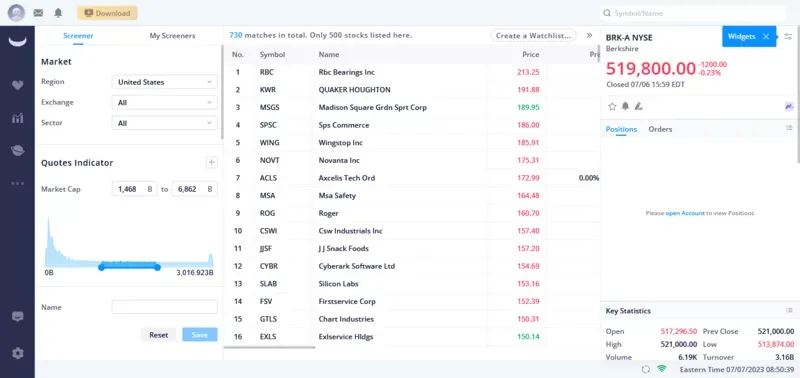Open the Region dropdown showing United States
The width and height of the screenshot is (800, 378).
coord(164,82)
